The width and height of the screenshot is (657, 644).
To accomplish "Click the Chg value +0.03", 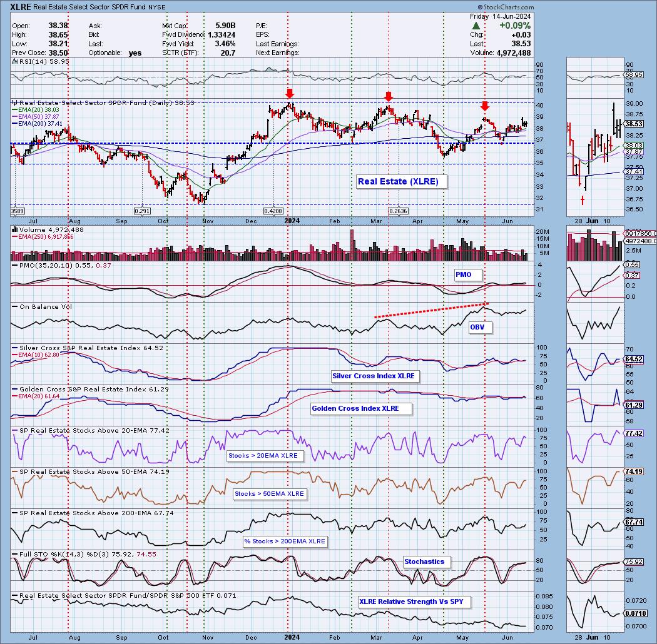I will [521, 35].
